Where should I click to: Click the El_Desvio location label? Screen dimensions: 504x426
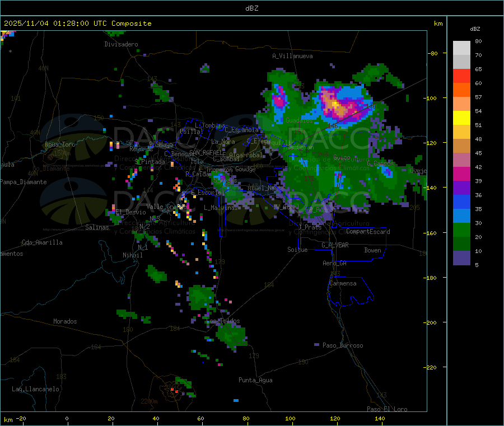point(130,212)
